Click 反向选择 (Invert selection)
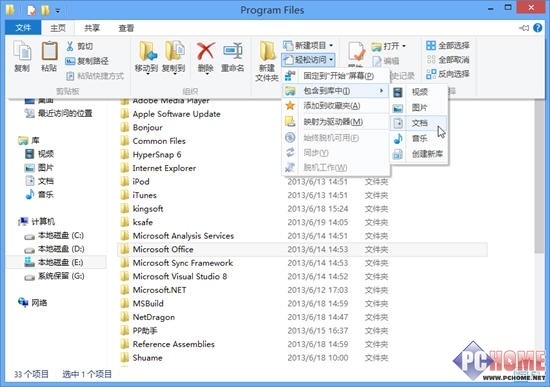The width and height of the screenshot is (550, 387). 448,74
